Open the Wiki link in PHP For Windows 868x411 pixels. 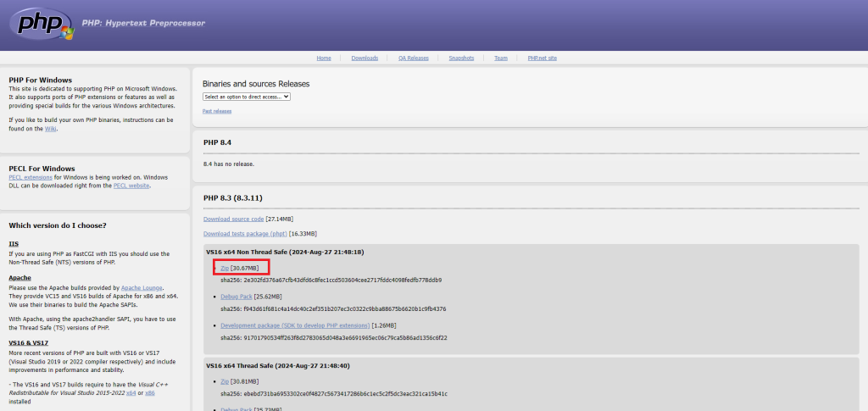(50, 129)
